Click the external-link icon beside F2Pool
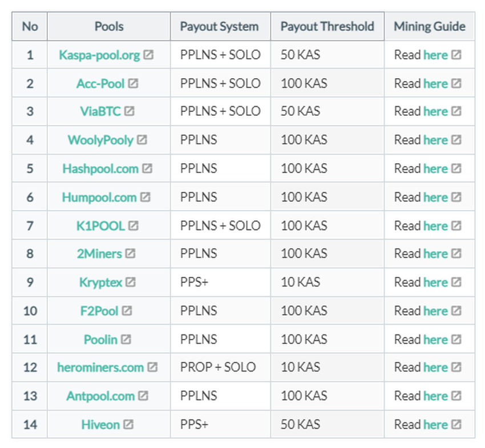Viewport: 485px width, 448px height. click(127, 310)
